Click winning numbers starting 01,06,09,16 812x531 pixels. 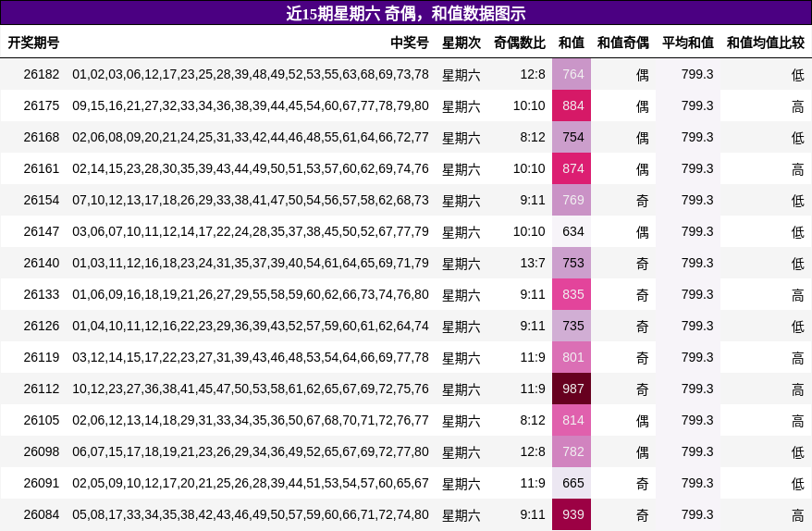251,294
